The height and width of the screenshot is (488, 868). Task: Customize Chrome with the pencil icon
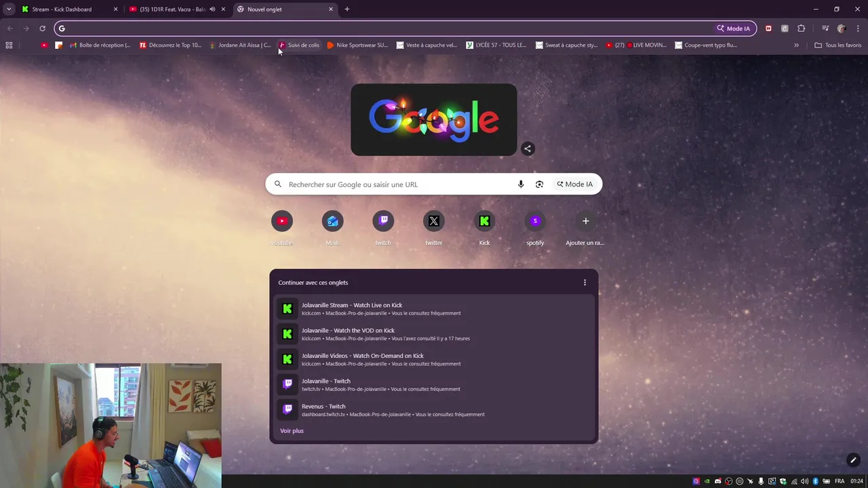pyautogui.click(x=853, y=460)
